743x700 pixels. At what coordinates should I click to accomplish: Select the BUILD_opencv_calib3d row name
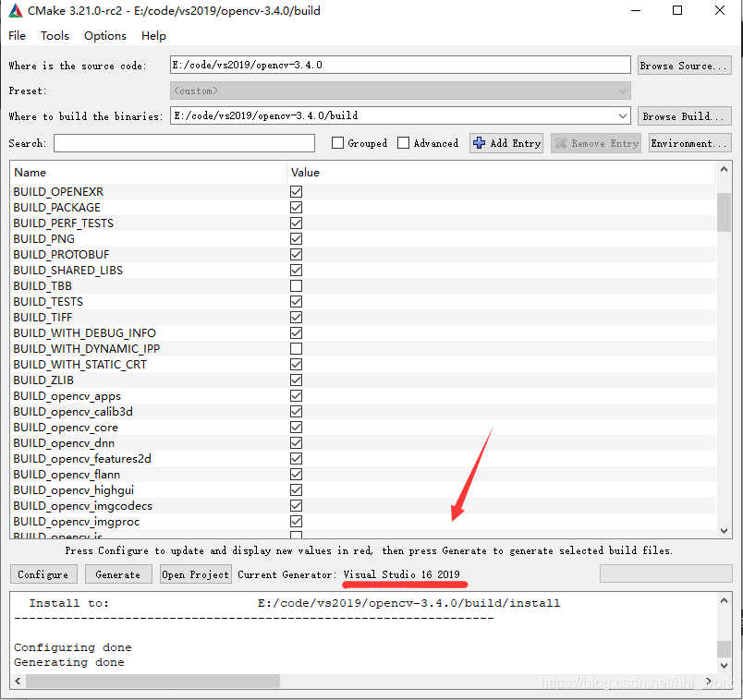[x=73, y=412]
